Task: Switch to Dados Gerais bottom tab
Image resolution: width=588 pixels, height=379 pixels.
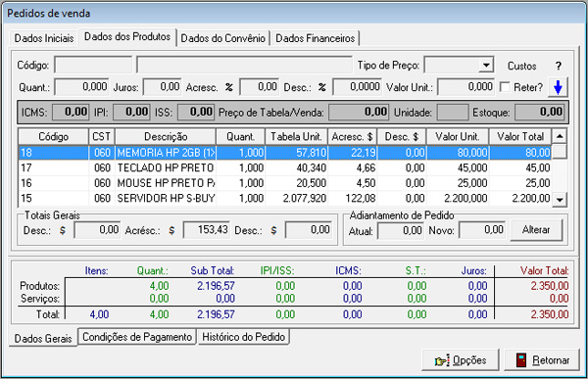Action: click(43, 338)
